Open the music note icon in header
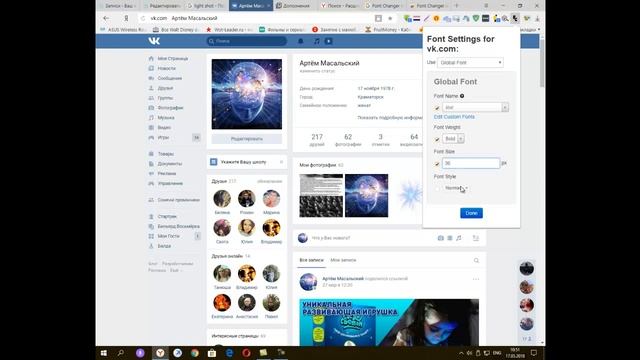Viewport: 640px width, 360px height. coord(316,41)
